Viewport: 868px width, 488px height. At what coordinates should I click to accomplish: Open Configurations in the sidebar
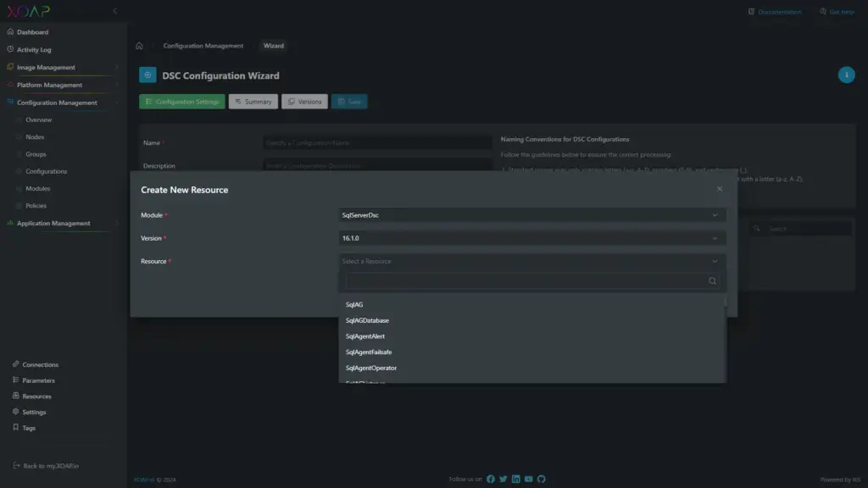point(46,171)
